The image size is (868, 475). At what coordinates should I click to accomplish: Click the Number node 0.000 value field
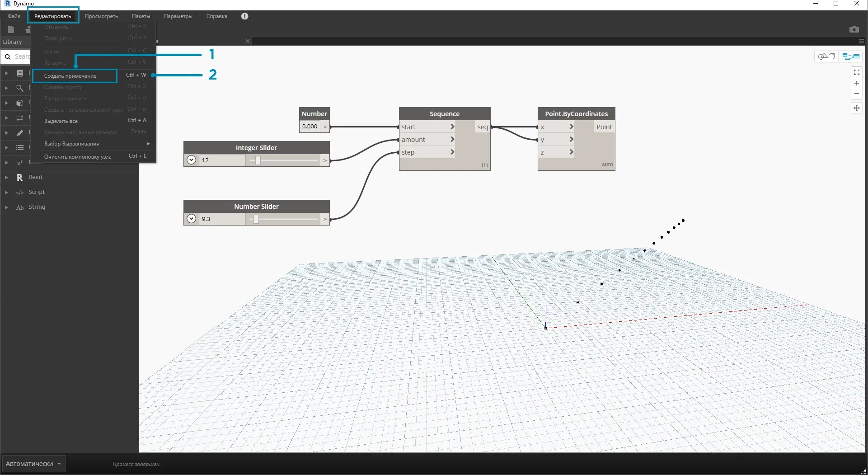[310, 127]
